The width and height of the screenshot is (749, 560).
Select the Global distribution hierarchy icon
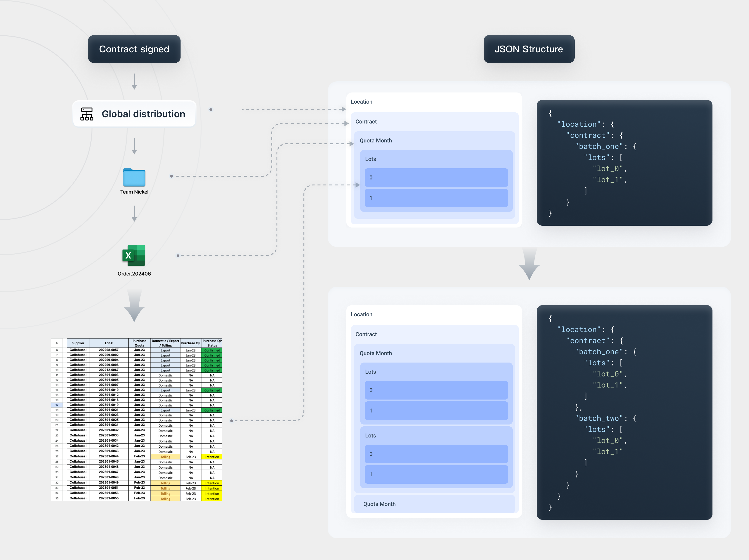(x=86, y=114)
